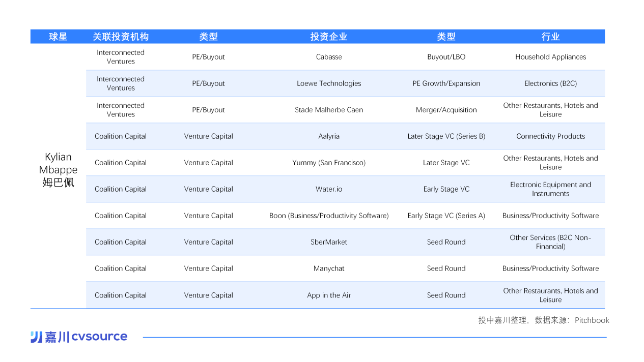This screenshot has height=362, width=644.
Task: Click Interconnected Ventures in the Loewe Technologies row
Action: coord(121,83)
